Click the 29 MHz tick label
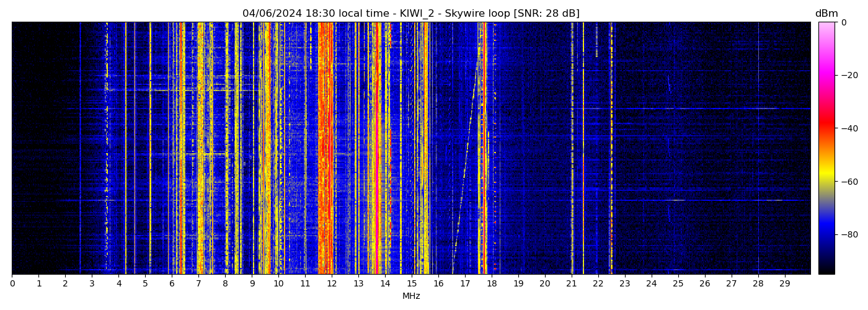868x310 pixels. 784,283
